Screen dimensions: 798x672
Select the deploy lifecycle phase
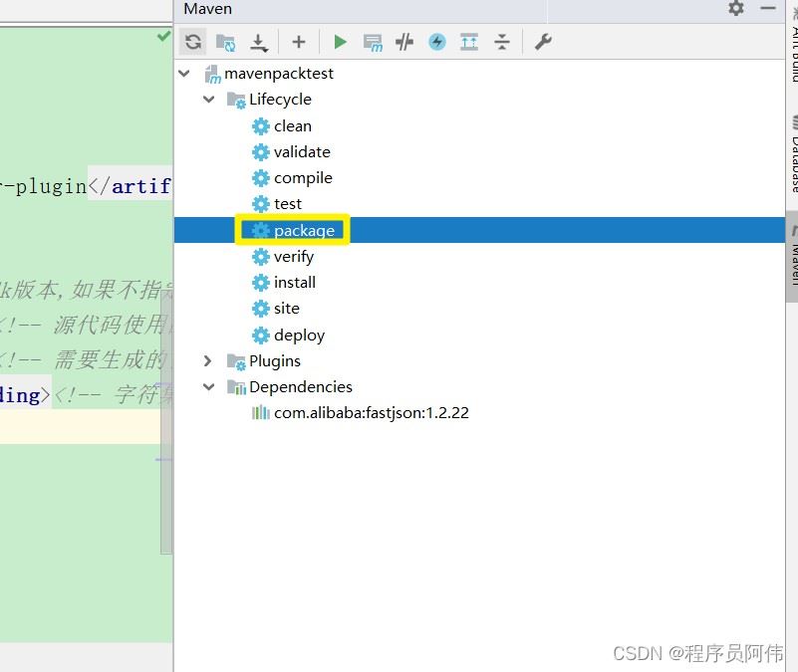[299, 335]
